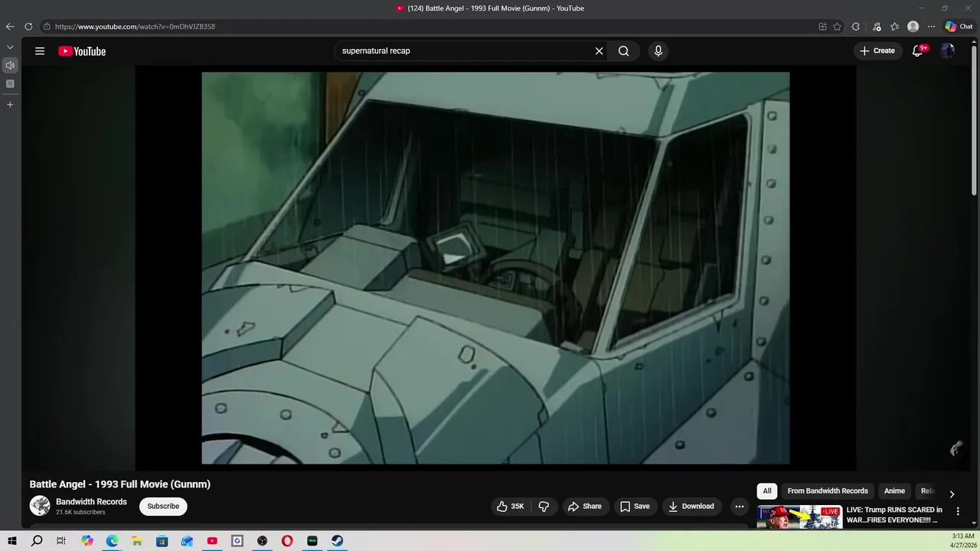This screenshot has height=551, width=980.
Task: Show more chips with the right arrow
Action: point(952,494)
